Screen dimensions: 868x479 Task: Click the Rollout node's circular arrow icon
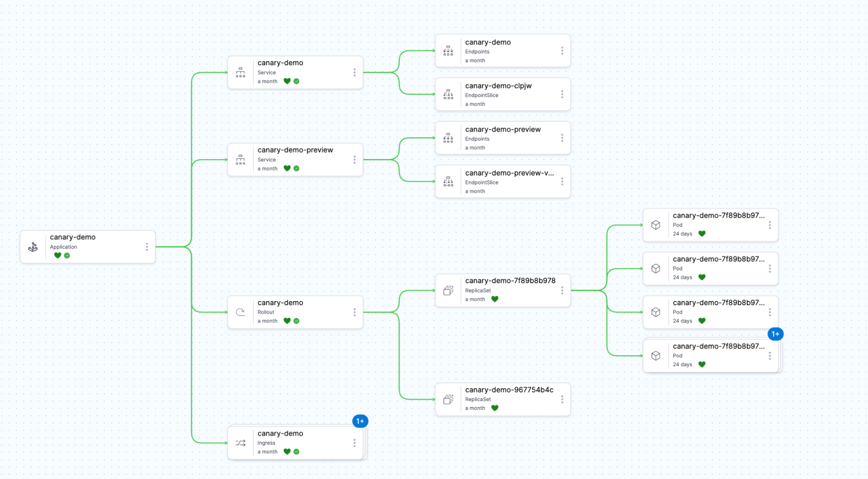click(x=241, y=312)
